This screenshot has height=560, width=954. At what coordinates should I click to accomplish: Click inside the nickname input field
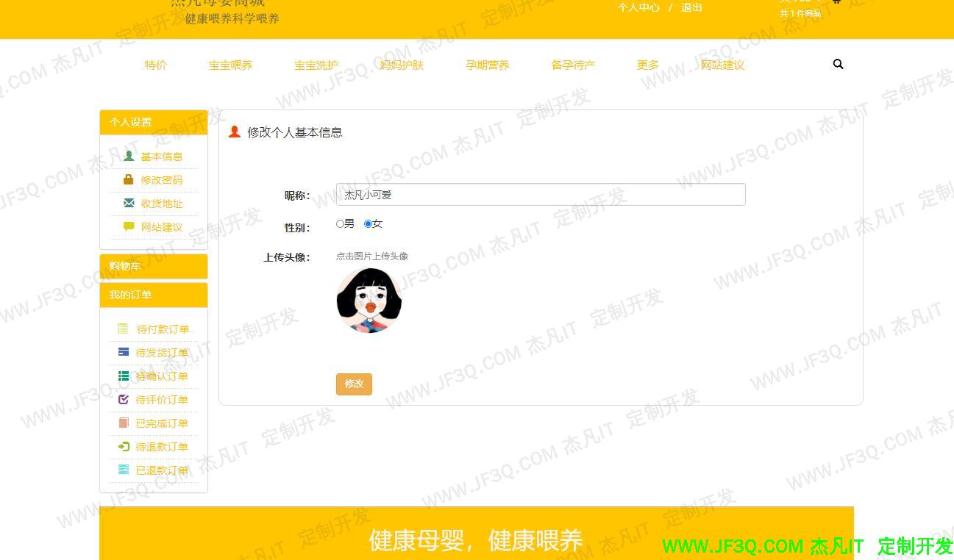tap(541, 194)
